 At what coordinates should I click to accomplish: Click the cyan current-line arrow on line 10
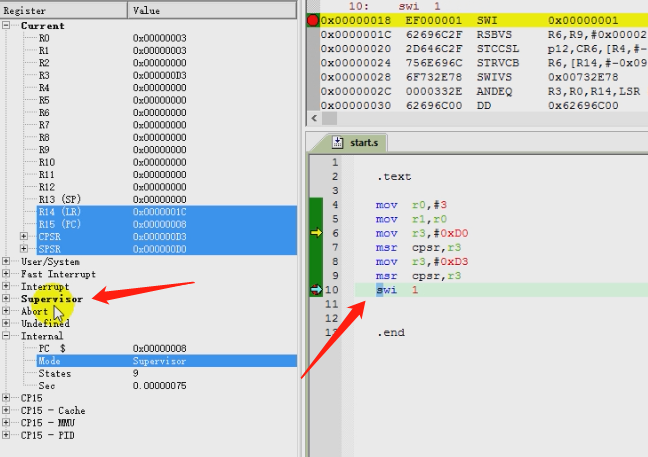(x=315, y=290)
